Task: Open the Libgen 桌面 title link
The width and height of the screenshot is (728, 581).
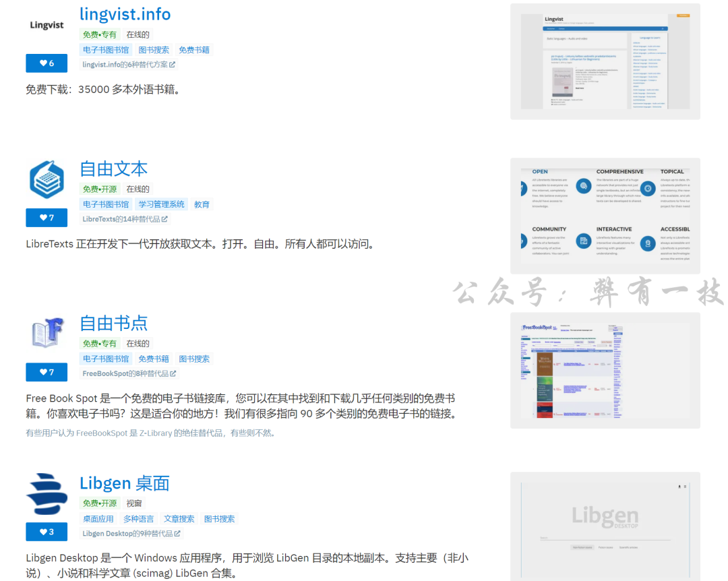Action: pyautogui.click(x=124, y=483)
